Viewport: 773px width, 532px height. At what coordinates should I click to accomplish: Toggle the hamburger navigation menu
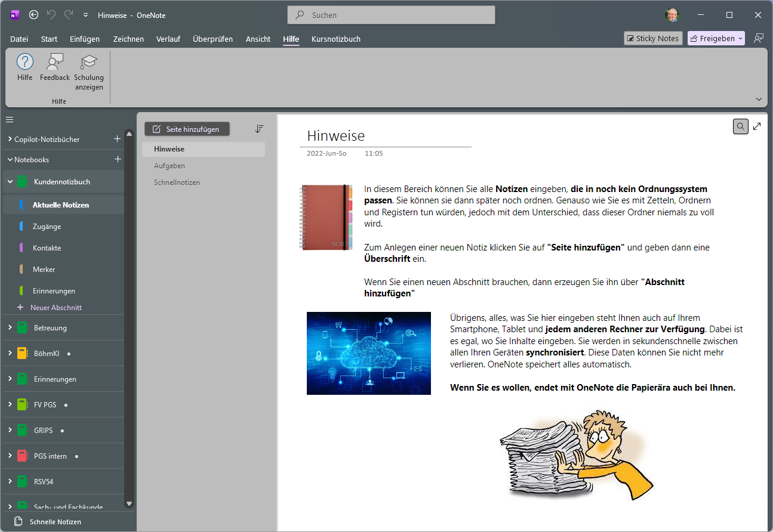coord(10,119)
